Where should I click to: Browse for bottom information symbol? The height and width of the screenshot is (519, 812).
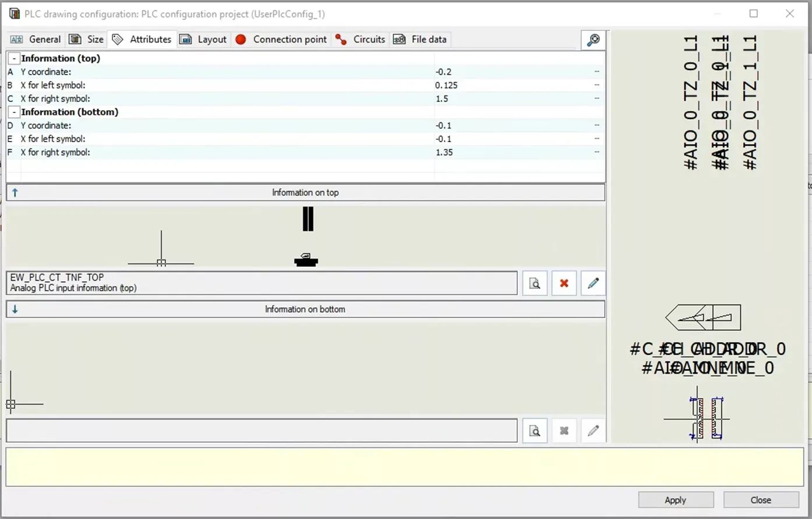[535, 431]
